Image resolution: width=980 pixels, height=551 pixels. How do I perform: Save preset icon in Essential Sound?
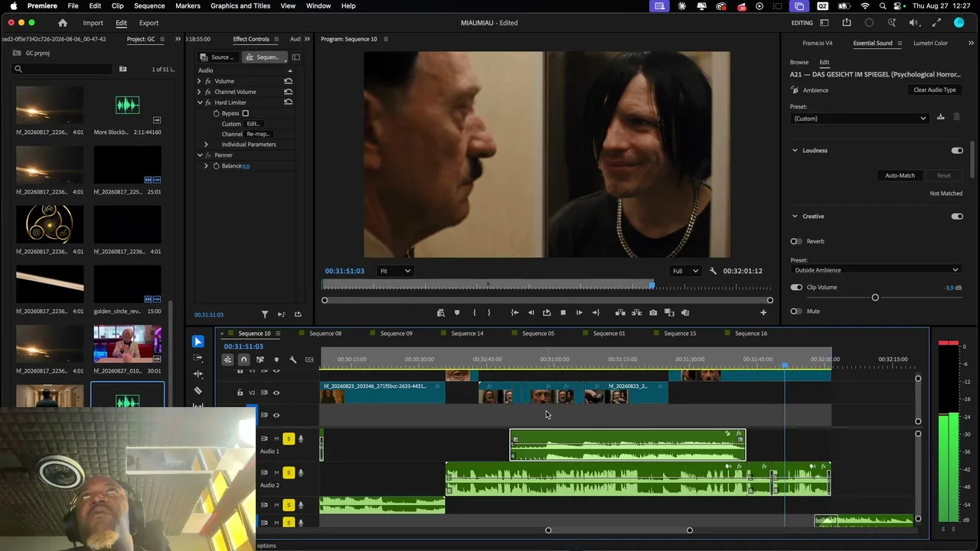pos(941,117)
